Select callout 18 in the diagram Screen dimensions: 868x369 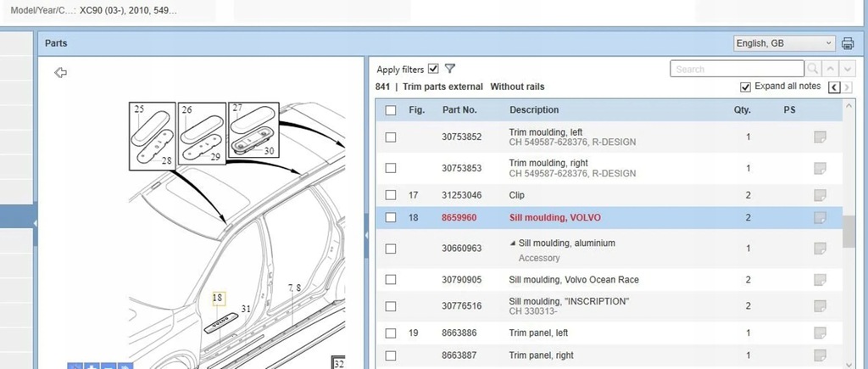[x=218, y=298]
